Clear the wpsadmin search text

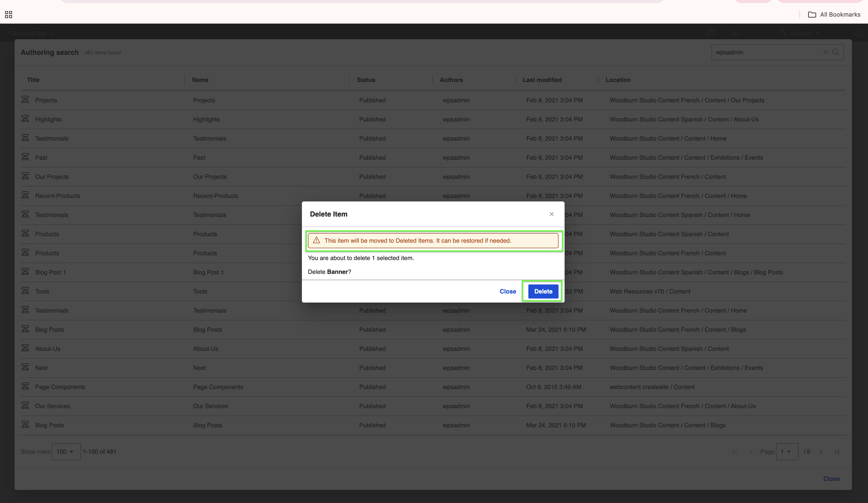point(826,52)
